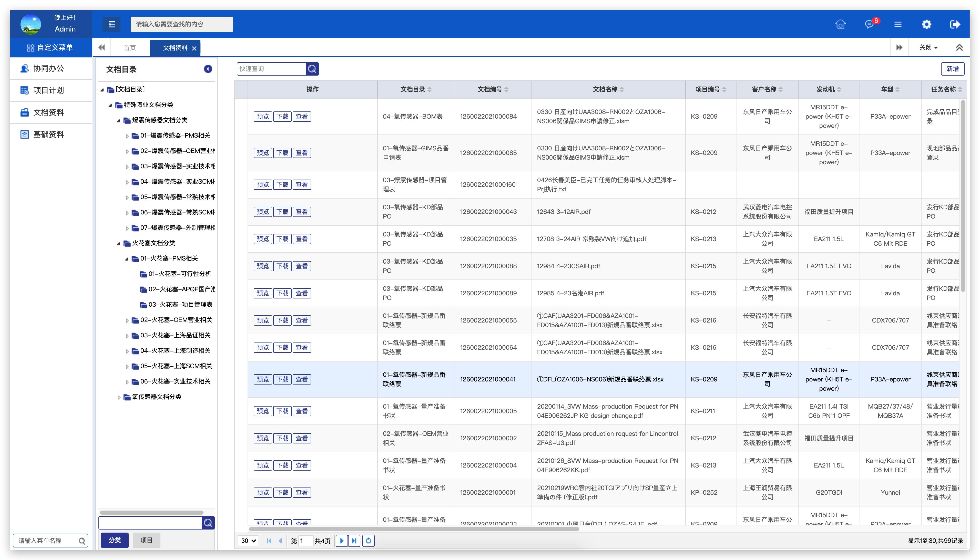Viewport: 980px width, 560px height.
Task: Click the logout icon in header
Action: [955, 24]
